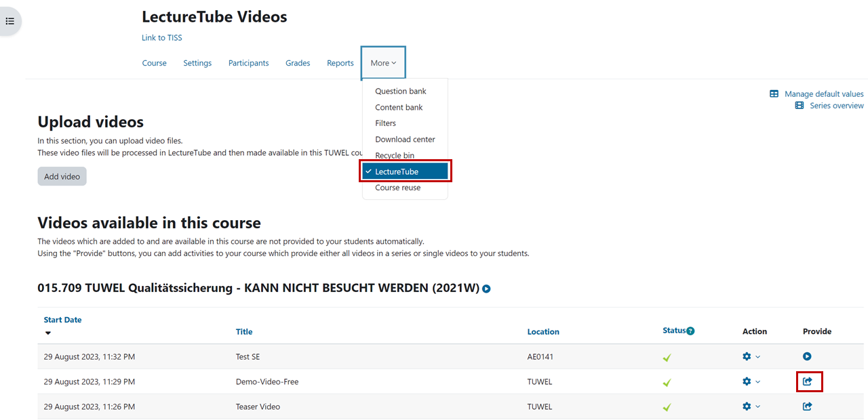
Task: Click the Action column header
Action: coord(755,331)
